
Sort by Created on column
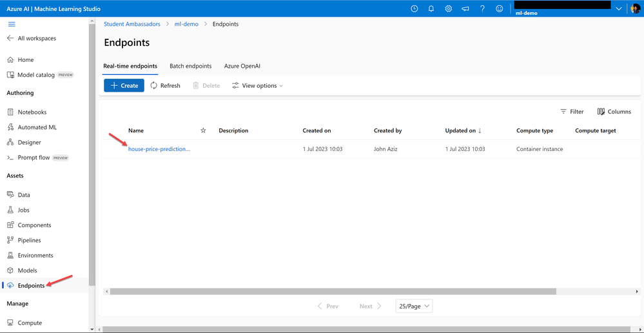pos(317,131)
